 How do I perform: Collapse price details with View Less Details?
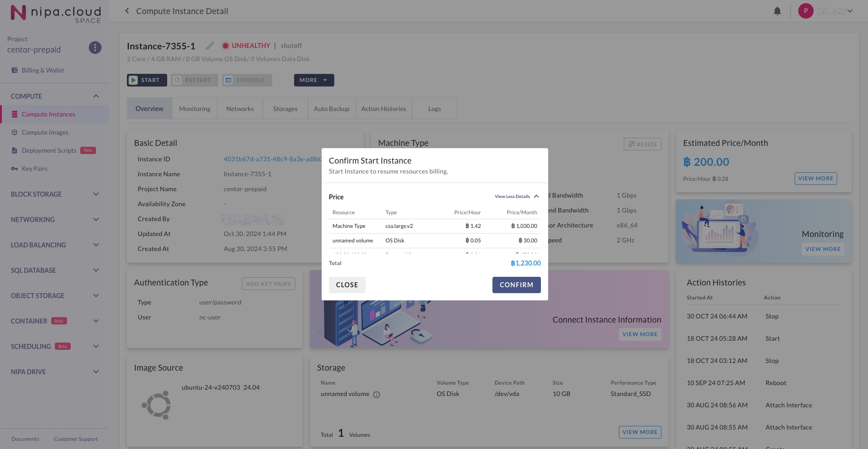click(516, 197)
